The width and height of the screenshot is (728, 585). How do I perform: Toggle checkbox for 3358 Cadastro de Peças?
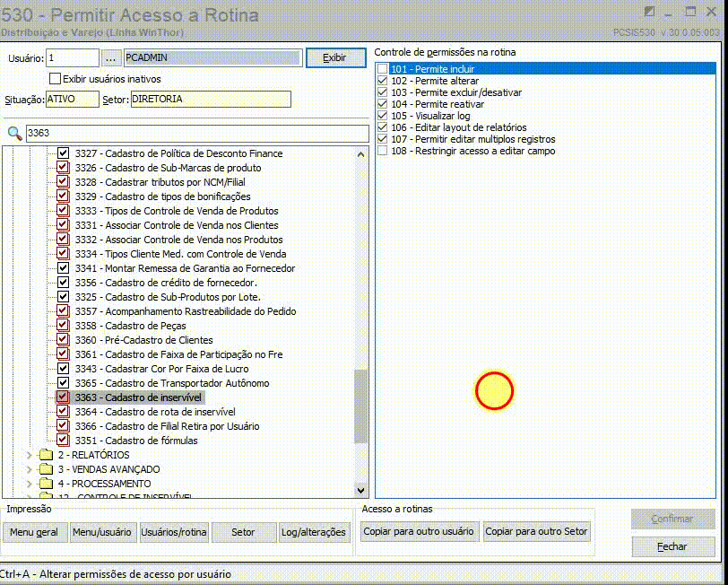coord(63,326)
